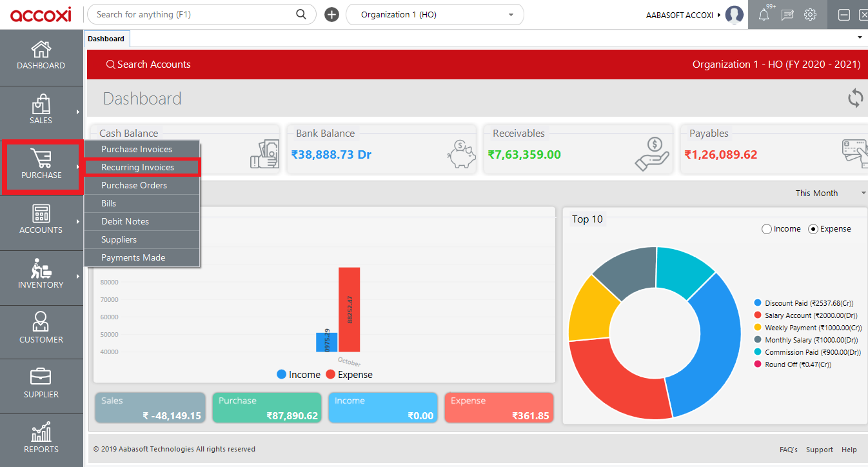Click the plus quick-create icon
This screenshot has width=868, height=467.
331,14
